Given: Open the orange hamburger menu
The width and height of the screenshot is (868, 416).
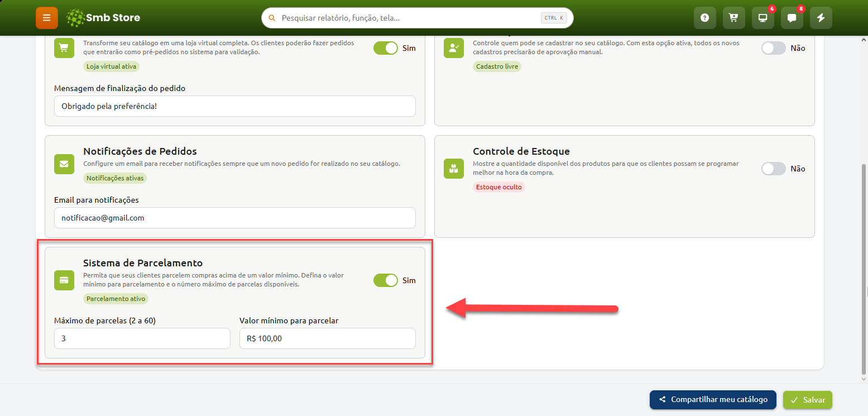Looking at the screenshot, I should pos(47,18).
